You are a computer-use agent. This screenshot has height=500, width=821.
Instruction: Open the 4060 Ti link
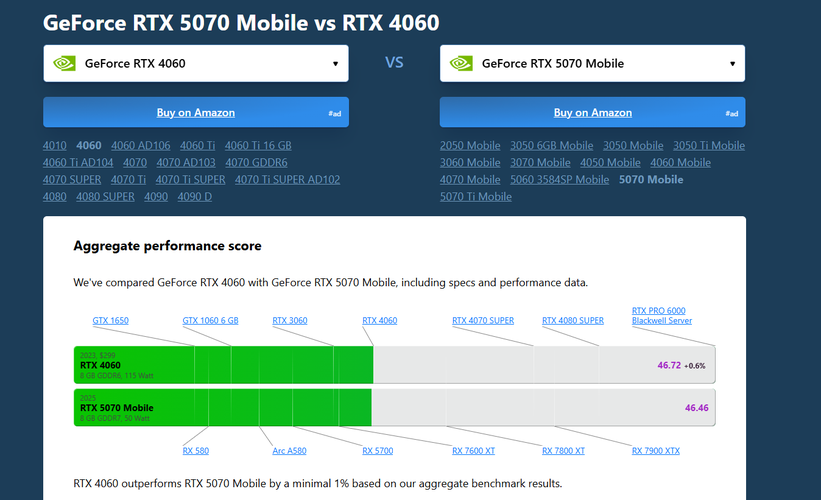[x=197, y=146]
